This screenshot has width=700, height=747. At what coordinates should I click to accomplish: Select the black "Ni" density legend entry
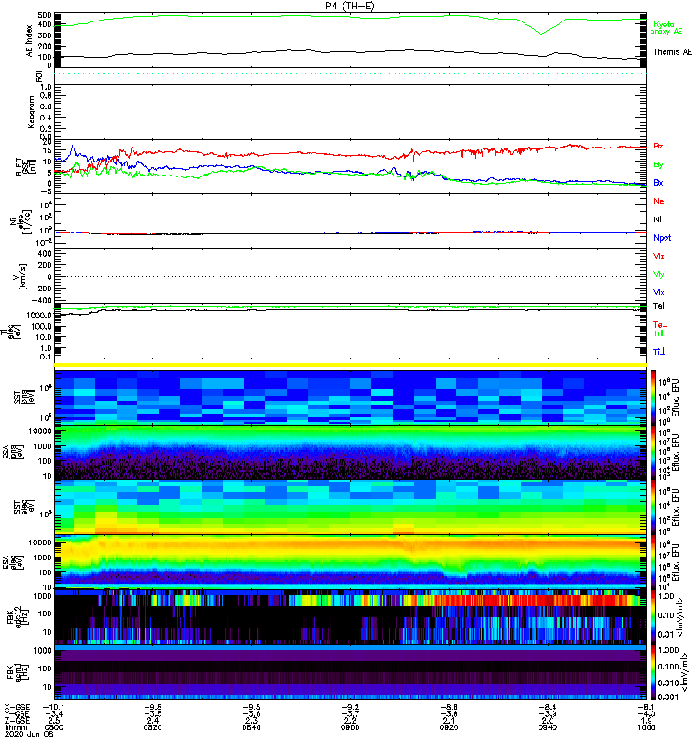point(657,219)
